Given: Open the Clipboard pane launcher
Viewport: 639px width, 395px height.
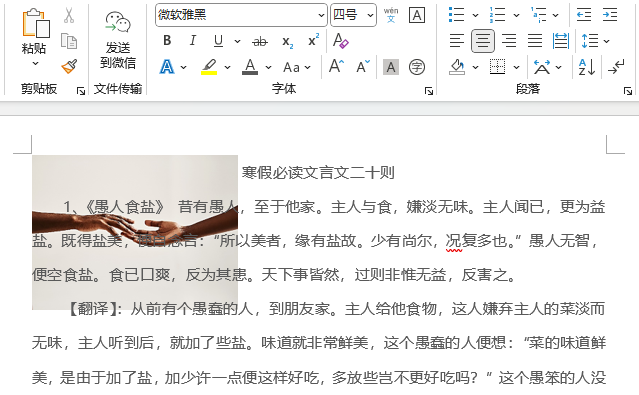Looking at the screenshot, I should point(81,91).
